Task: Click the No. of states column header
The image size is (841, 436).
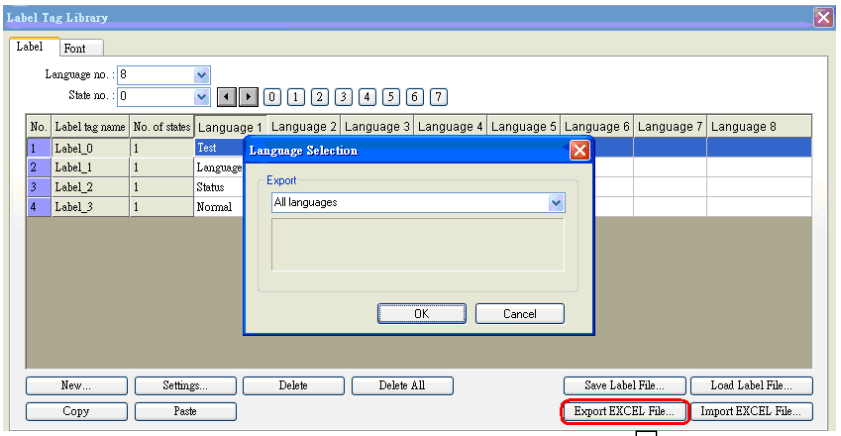Action: (x=162, y=127)
